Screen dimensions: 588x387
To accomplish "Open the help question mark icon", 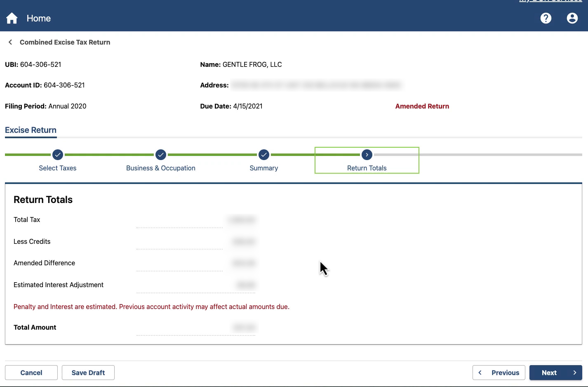I will tap(546, 18).
